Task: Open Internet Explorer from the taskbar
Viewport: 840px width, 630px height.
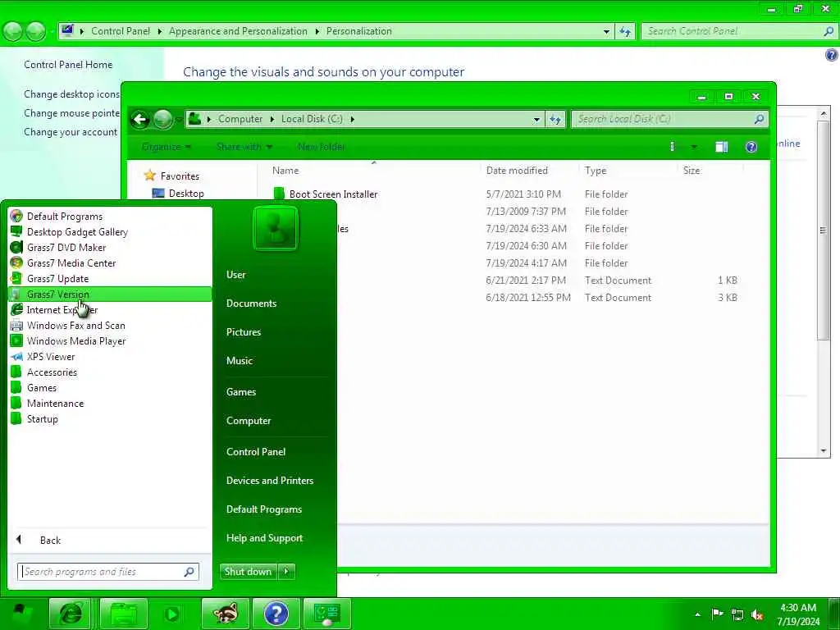Action: tap(71, 614)
